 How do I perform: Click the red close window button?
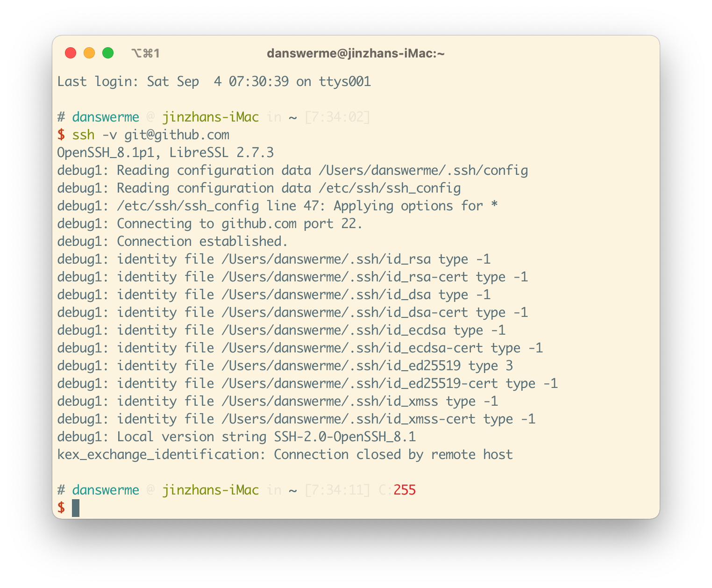point(71,53)
